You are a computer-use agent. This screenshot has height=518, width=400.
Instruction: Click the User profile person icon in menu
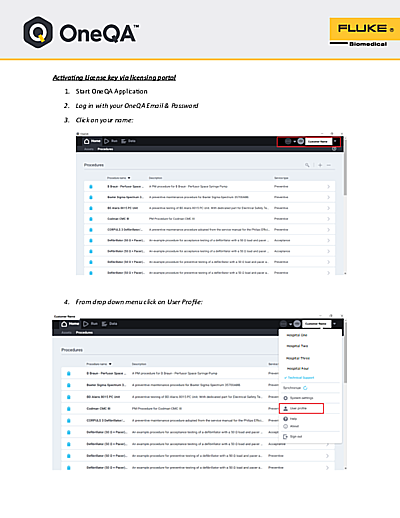285,408
